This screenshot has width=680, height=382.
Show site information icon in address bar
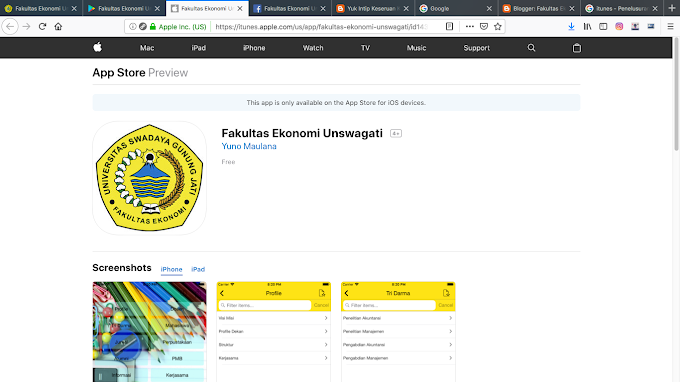(x=133, y=26)
